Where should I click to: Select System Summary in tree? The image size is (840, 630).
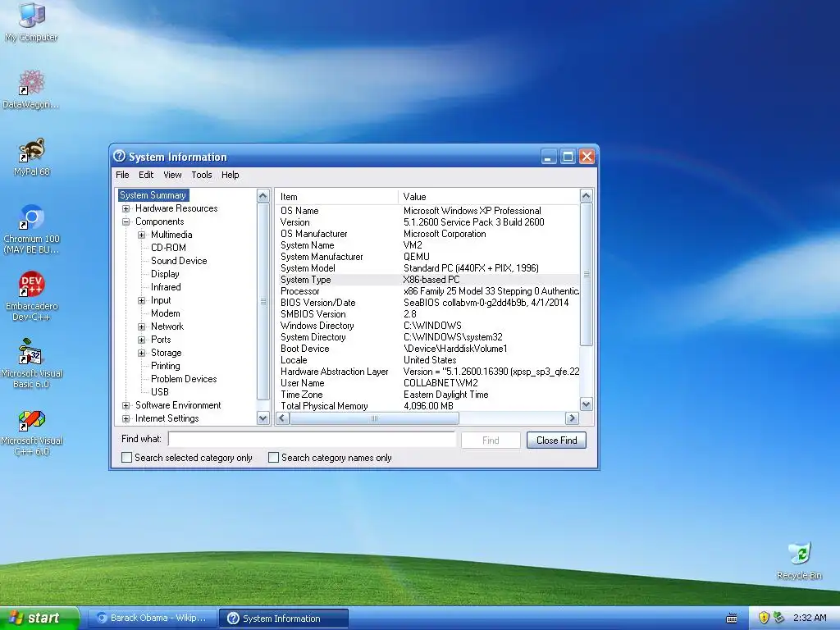[153, 195]
